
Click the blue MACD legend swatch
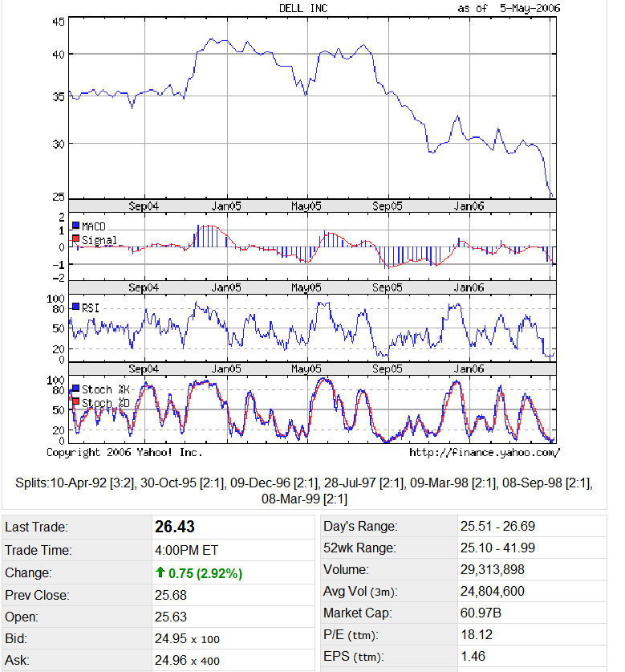point(76,226)
